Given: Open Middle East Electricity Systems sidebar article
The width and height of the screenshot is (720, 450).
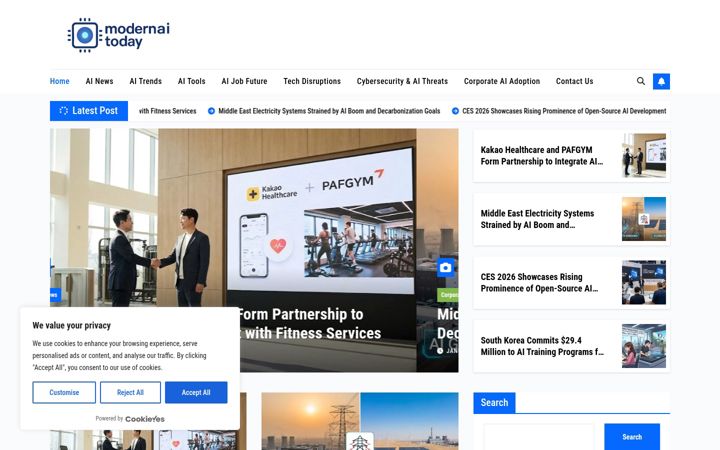Looking at the screenshot, I should point(537,219).
